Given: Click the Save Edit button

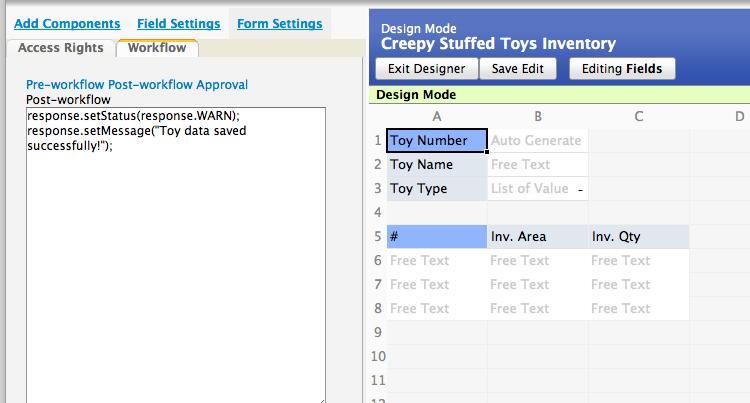Looking at the screenshot, I should pos(518,68).
